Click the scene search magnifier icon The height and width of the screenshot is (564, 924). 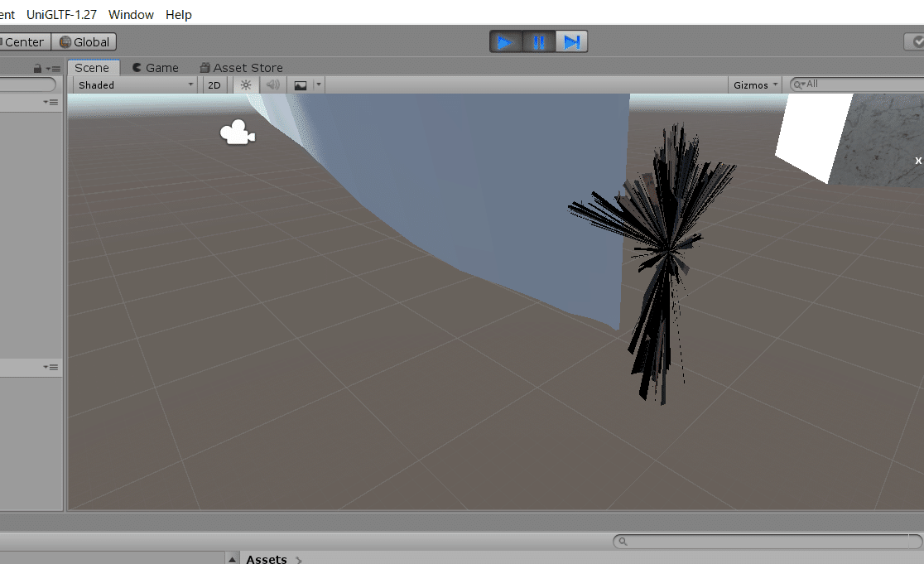[798, 84]
